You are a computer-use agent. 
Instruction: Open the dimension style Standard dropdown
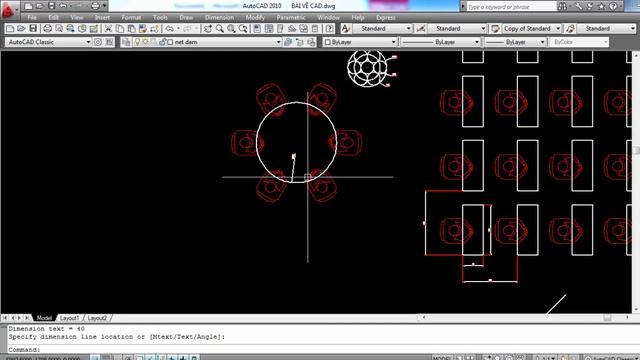483,29
